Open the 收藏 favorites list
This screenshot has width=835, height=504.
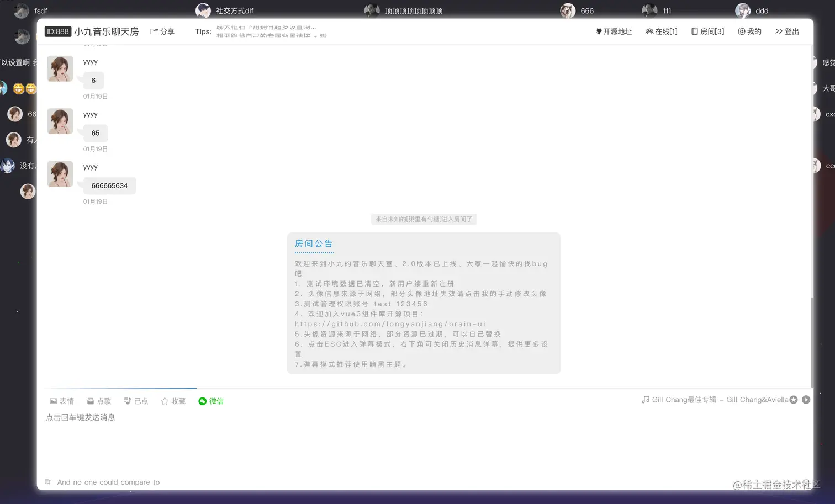[x=173, y=401]
